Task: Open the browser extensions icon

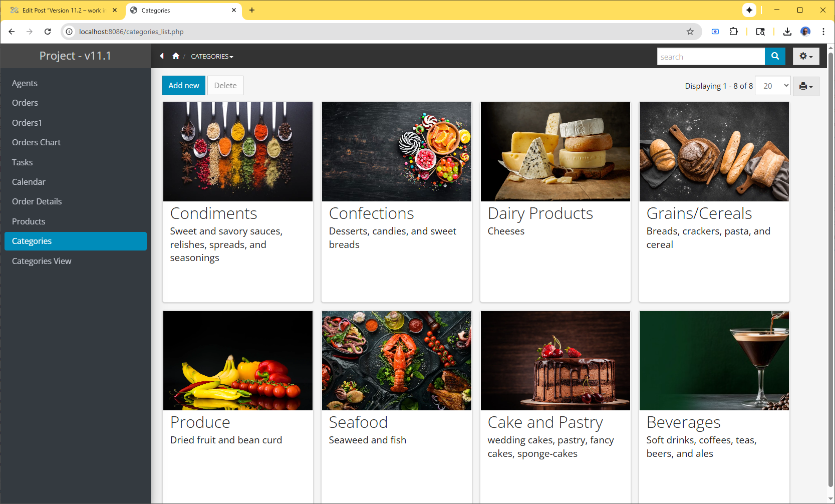Action: point(733,32)
